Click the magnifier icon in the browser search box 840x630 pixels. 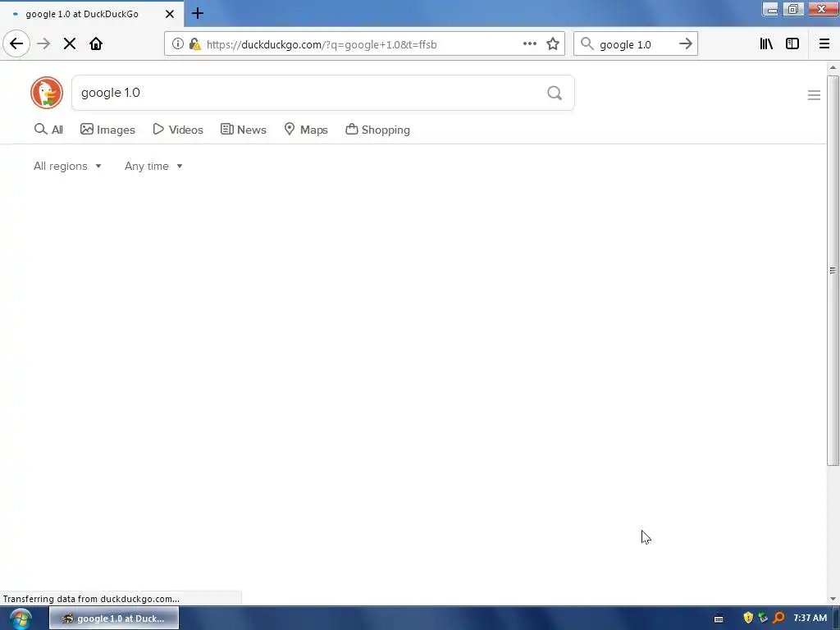tap(587, 44)
